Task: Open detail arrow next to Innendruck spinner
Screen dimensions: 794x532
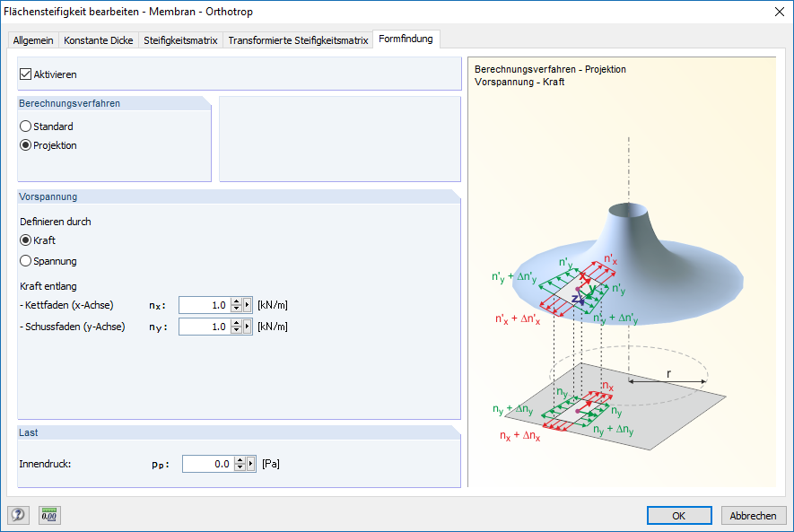Action: point(251,463)
